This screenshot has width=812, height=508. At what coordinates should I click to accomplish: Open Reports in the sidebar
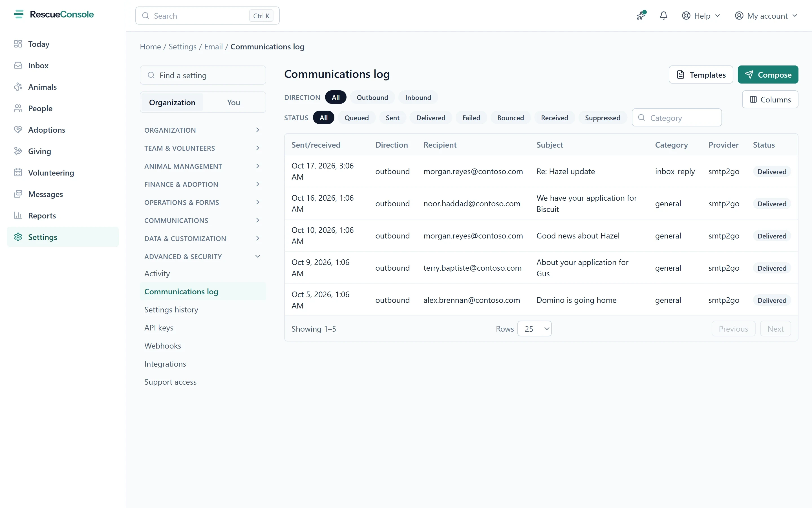[x=63, y=216]
